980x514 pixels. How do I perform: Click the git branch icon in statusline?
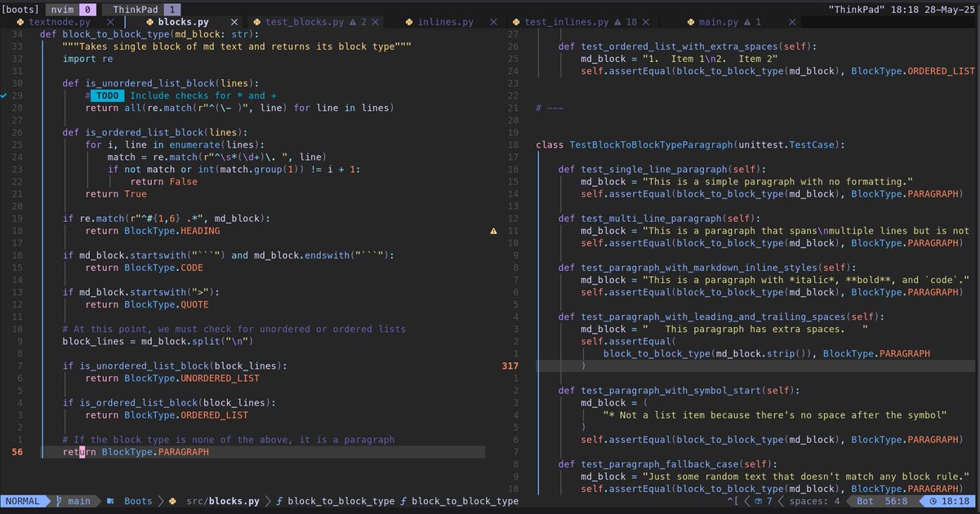(58, 501)
